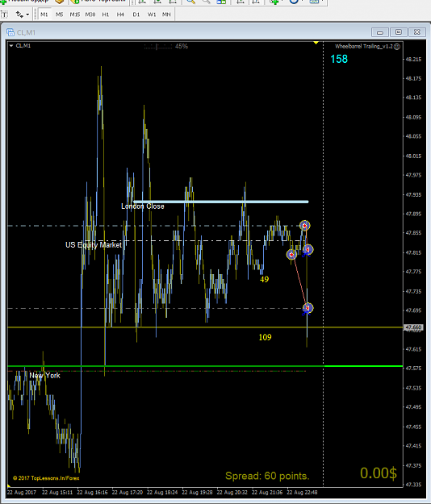
Task: Minimize the CL,M1 chart window
Action: pyautogui.click(x=380, y=32)
